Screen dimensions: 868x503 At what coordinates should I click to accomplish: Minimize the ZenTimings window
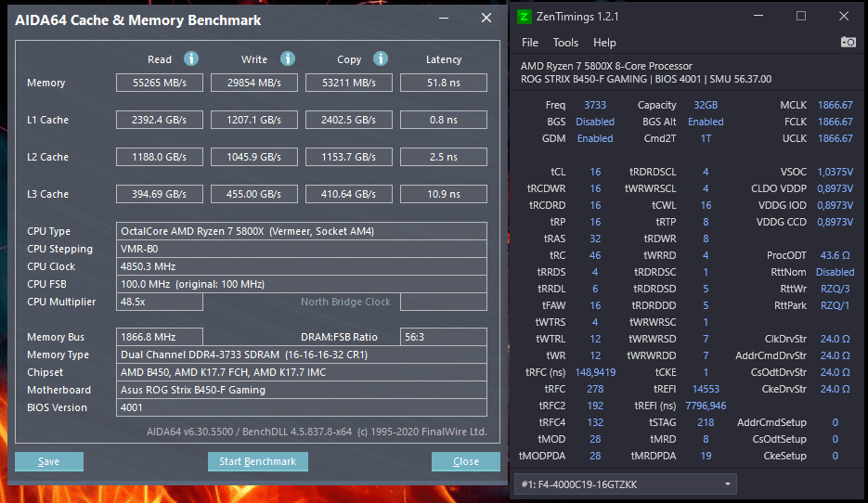(758, 16)
